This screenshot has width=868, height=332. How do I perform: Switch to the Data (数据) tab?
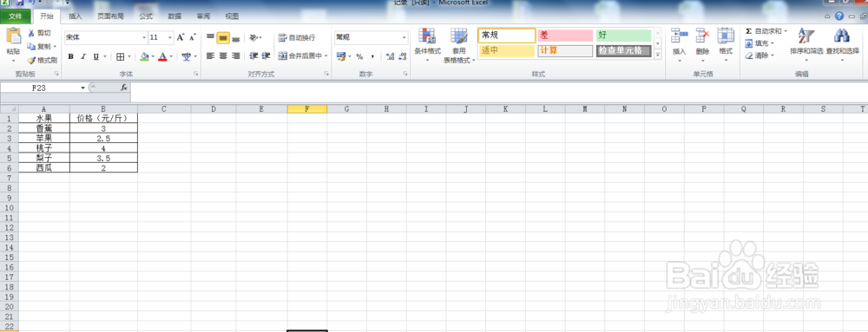174,16
